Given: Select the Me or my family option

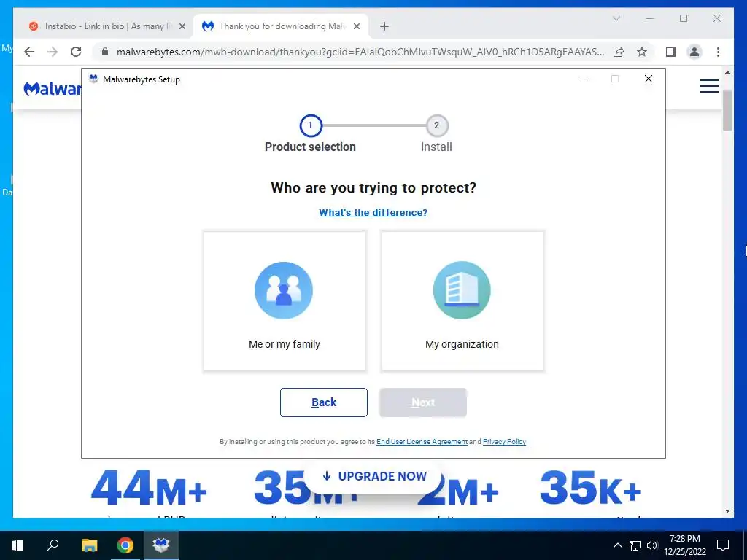Looking at the screenshot, I should coord(285,301).
